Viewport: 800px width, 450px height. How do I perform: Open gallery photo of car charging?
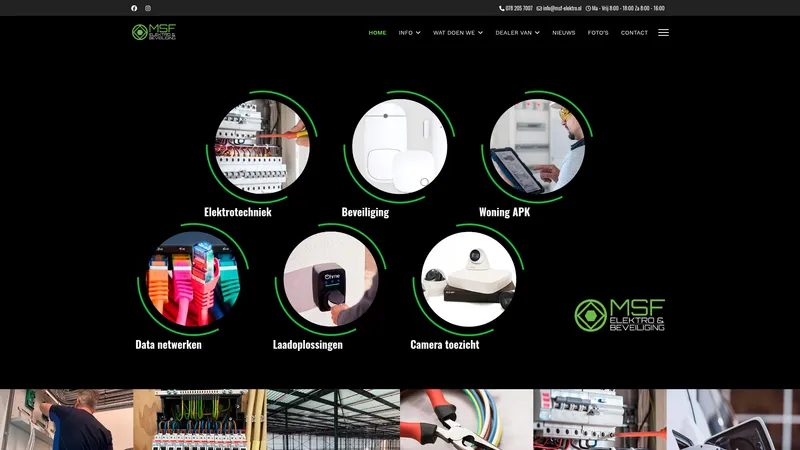coord(733,419)
